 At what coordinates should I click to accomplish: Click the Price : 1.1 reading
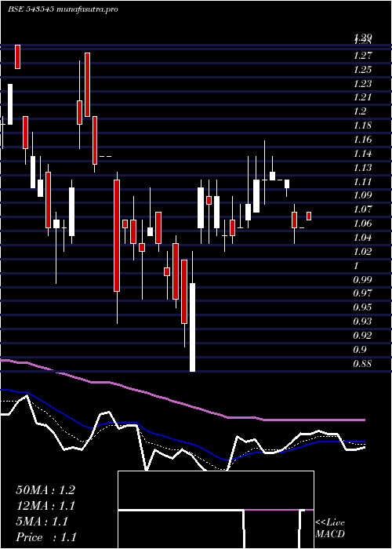[x=46, y=537]
